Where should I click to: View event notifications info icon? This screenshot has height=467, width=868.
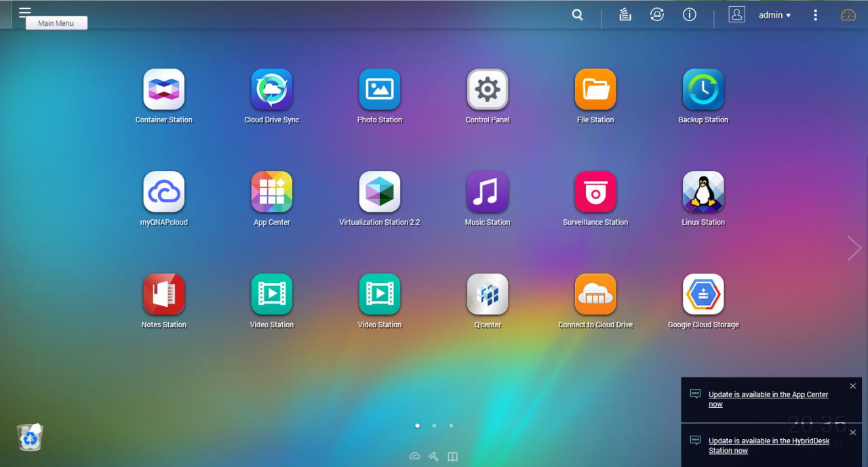pyautogui.click(x=690, y=14)
